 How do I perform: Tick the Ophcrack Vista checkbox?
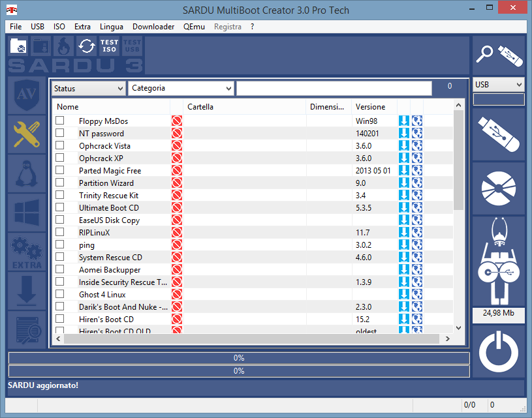pyautogui.click(x=60, y=145)
